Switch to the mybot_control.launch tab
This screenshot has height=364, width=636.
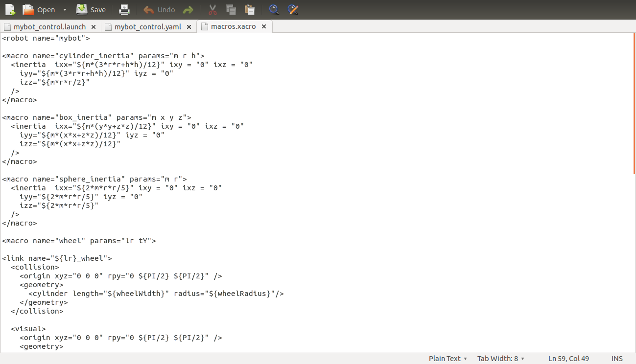pos(49,26)
